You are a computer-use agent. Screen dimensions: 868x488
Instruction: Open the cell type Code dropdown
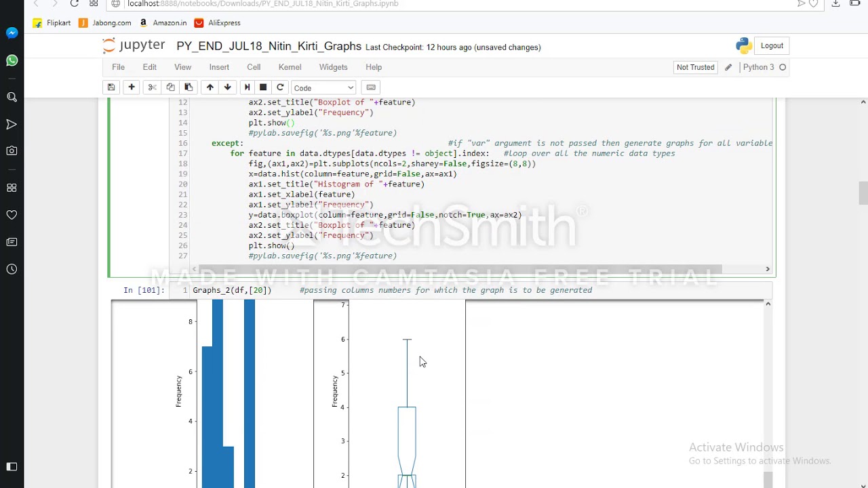pyautogui.click(x=323, y=87)
